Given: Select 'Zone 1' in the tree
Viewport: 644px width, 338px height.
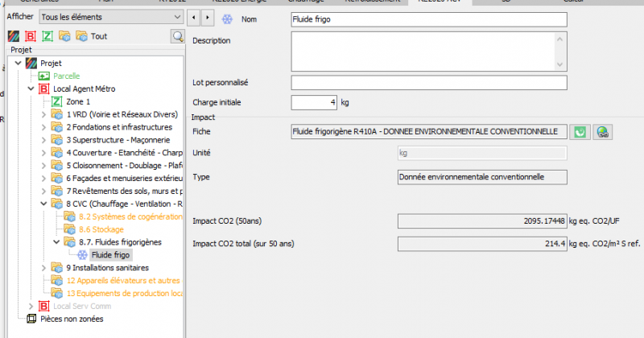Looking at the screenshot, I should [x=77, y=101].
